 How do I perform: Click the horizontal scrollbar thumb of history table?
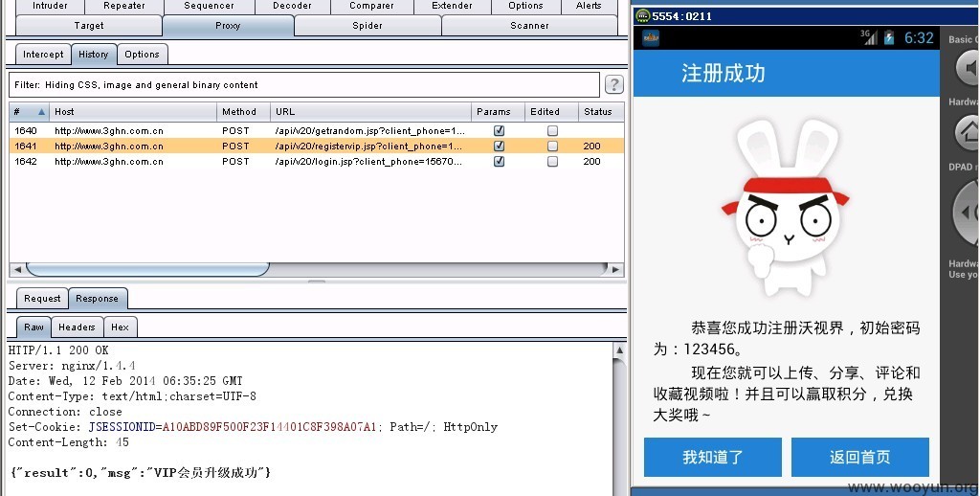pyautogui.click(x=147, y=270)
